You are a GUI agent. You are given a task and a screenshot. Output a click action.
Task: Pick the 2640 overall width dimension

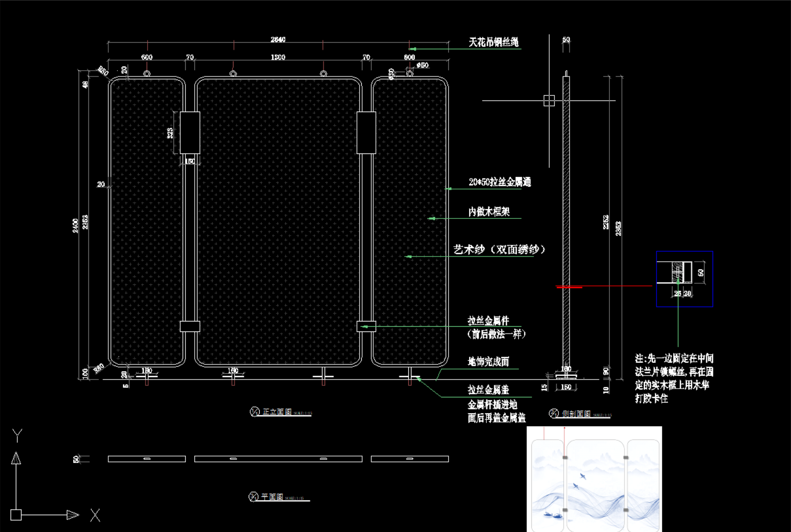click(x=278, y=40)
